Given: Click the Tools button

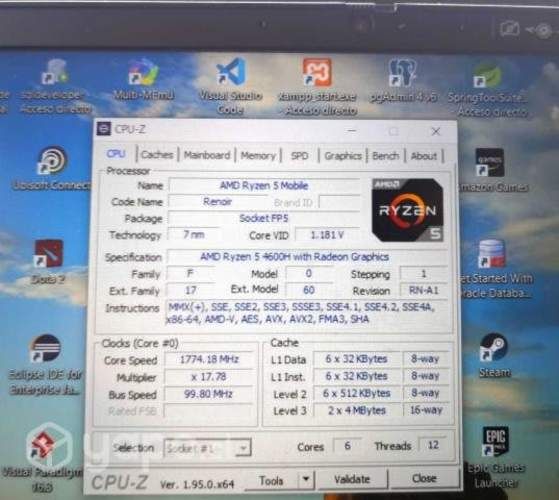Looking at the screenshot, I should click(x=272, y=481).
